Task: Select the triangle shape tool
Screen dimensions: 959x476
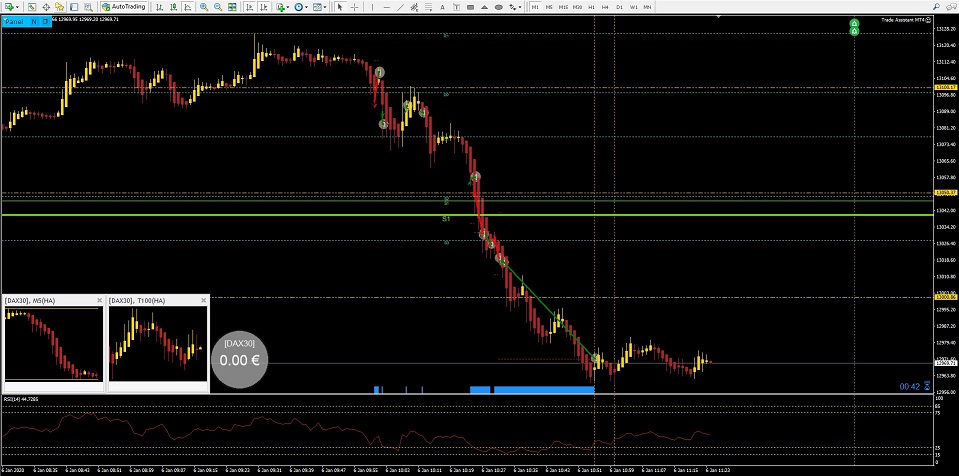Action: (484, 7)
